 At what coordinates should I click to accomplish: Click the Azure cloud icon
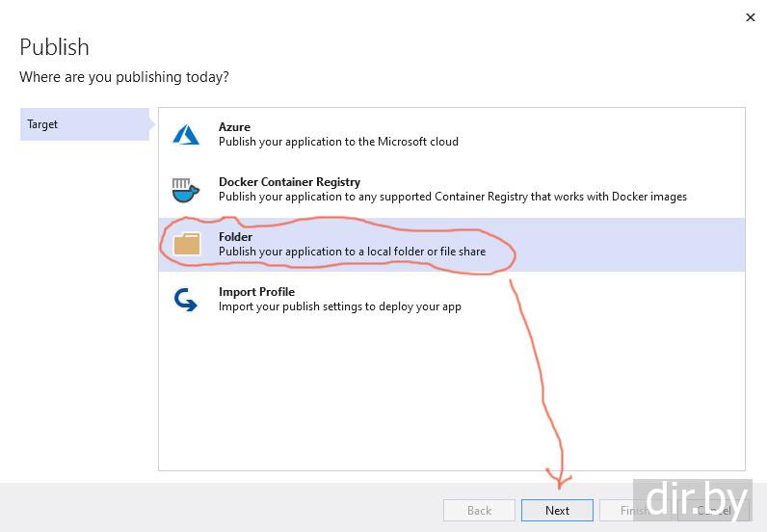186,135
